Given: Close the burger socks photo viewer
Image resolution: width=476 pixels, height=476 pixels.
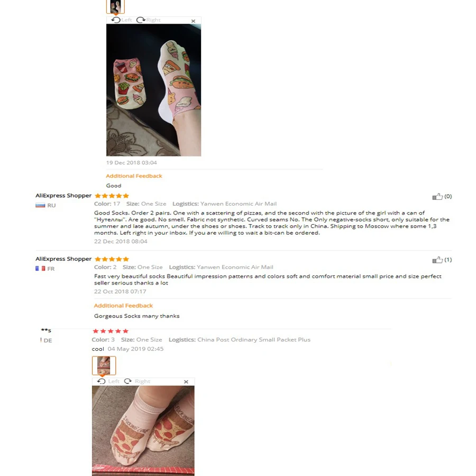Looking at the screenshot, I should [193, 21].
